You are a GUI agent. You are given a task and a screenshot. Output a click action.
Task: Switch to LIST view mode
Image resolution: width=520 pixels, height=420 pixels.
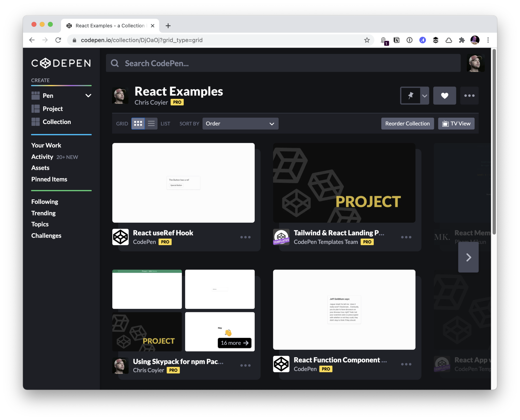(151, 124)
